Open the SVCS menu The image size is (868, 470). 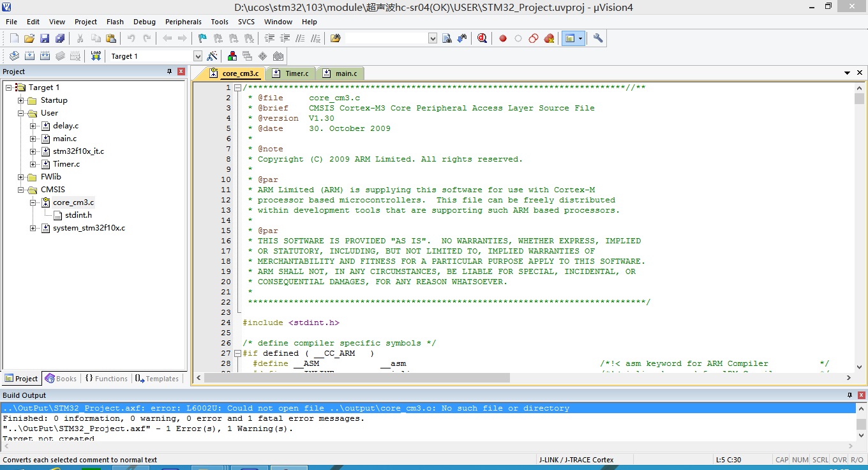[x=246, y=22]
